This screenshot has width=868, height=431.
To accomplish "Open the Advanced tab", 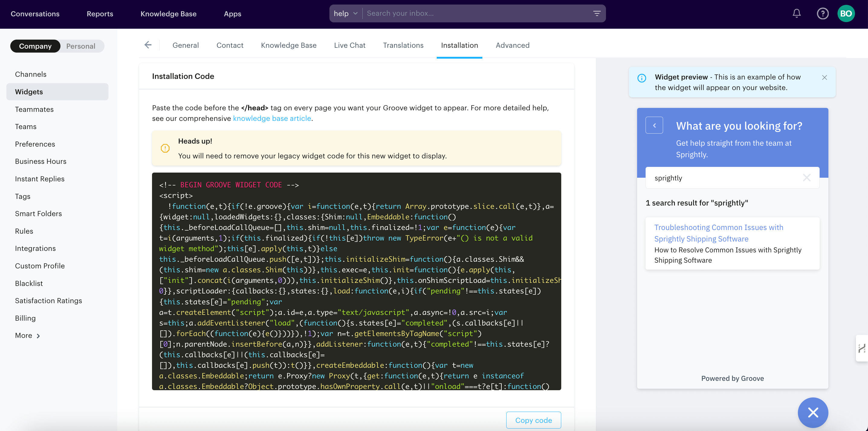I will tap(513, 45).
